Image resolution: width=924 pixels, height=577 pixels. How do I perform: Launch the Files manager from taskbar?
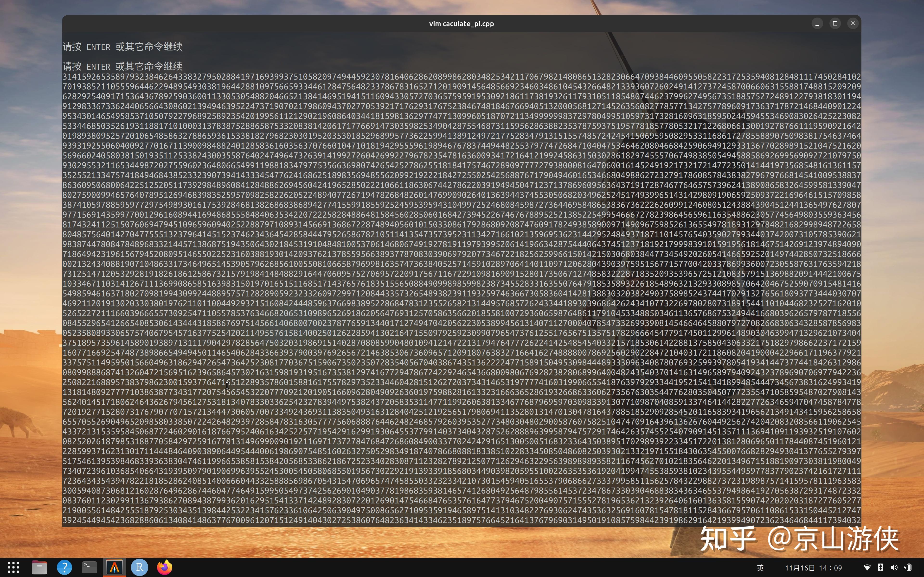coord(39,567)
